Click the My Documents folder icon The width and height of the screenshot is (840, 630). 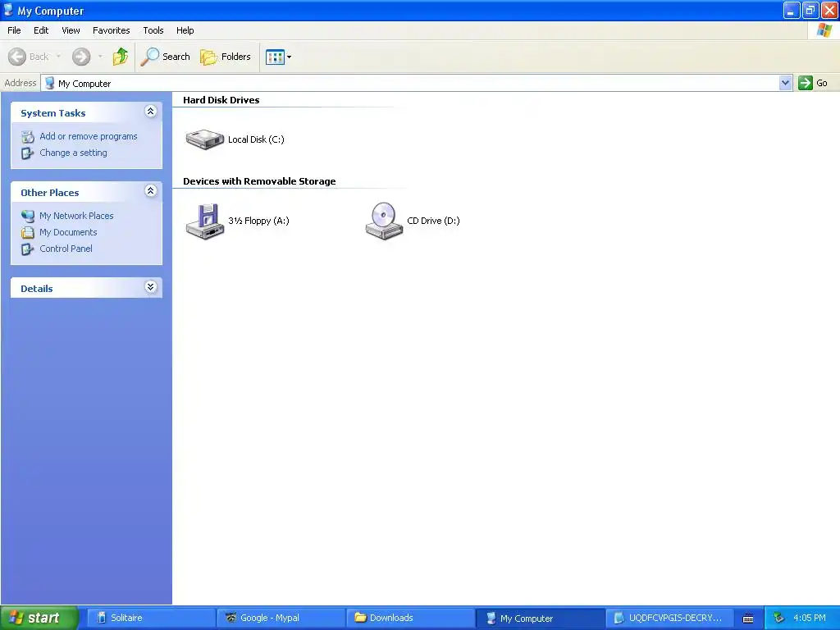[x=28, y=232]
